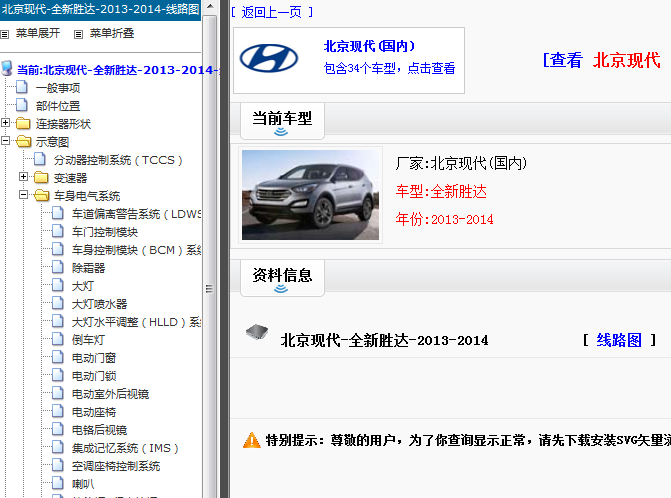Click the 菜单折叠 collapse-menu icon
671x498 pixels.
click(78, 34)
